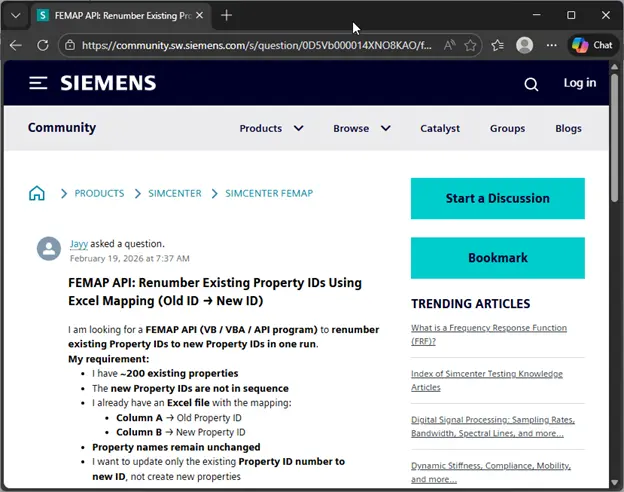The height and width of the screenshot is (492, 624).
Task: Expand Browse dropdown chevron
Action: [386, 128]
